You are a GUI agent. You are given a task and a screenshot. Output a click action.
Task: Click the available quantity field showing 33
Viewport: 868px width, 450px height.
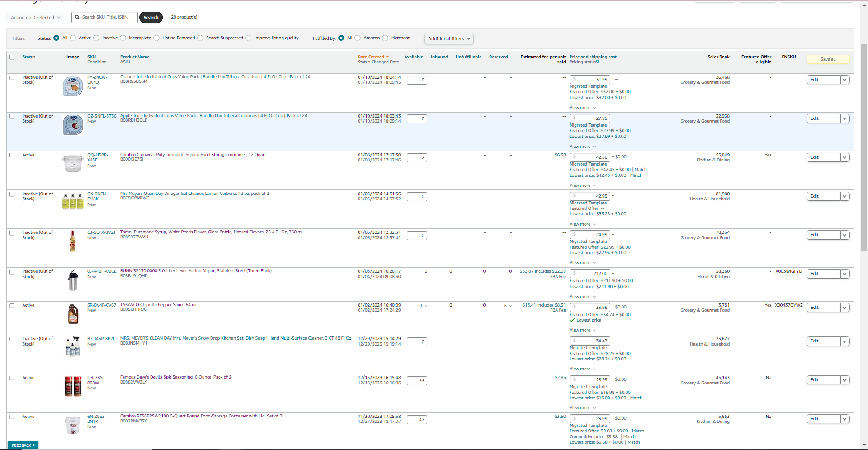pos(417,381)
